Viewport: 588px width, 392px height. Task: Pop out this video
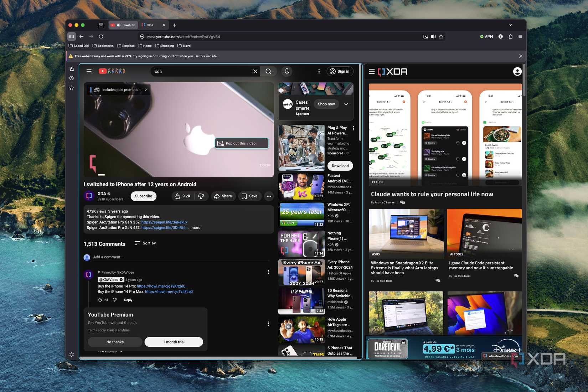(242, 143)
